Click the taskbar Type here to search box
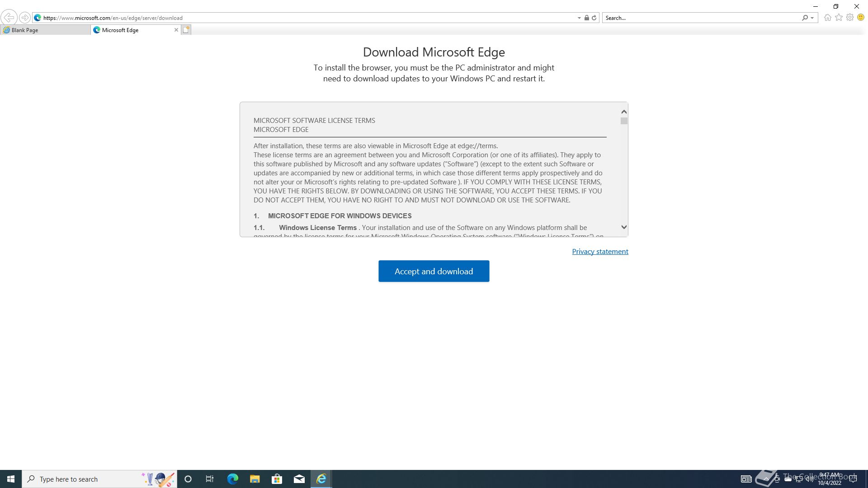 [x=99, y=479]
